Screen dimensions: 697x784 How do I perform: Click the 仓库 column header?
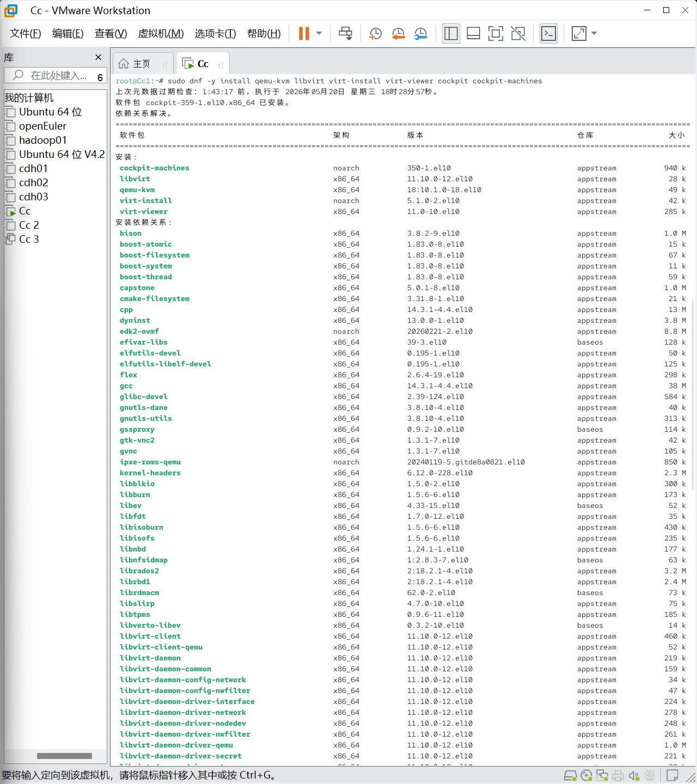585,135
